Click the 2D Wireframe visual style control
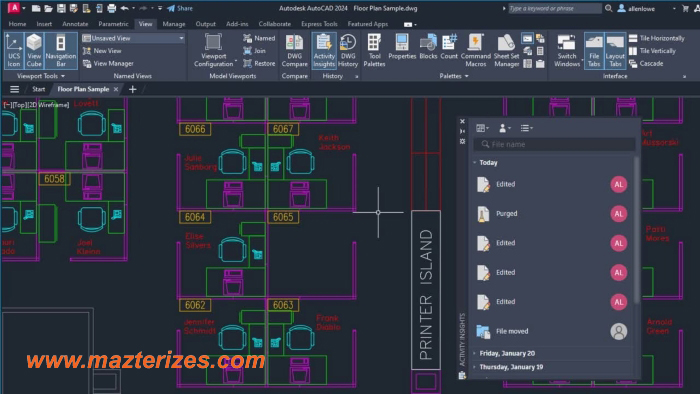The height and width of the screenshot is (394, 700). tap(48, 105)
